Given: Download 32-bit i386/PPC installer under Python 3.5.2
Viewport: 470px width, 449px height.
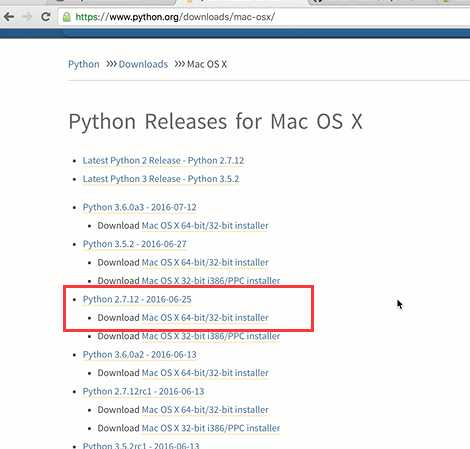Looking at the screenshot, I should 211,281.
